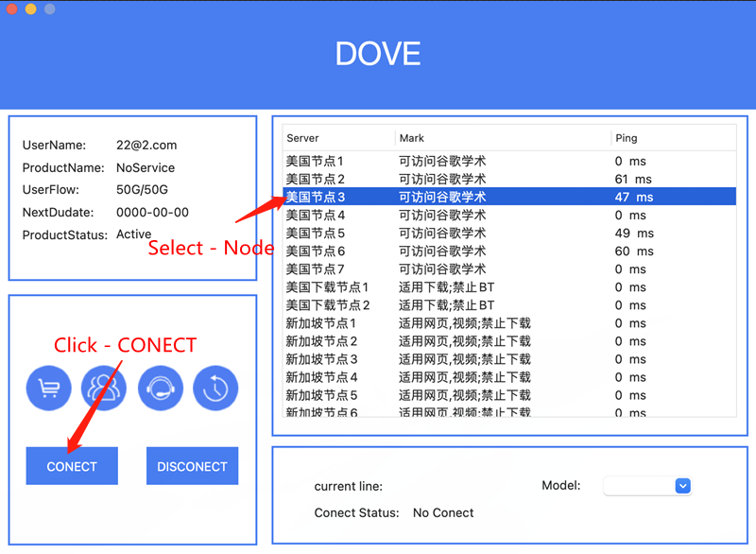Select highlighted server 美国节点3
The width and height of the screenshot is (756, 554).
pyautogui.click(x=316, y=198)
